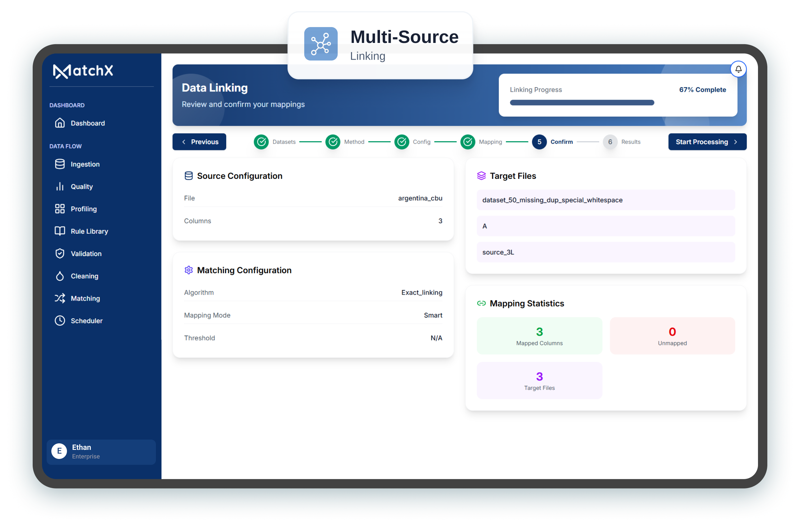Screen dimensions: 800x532
Task: Jump to the Mapping step
Action: (x=468, y=142)
